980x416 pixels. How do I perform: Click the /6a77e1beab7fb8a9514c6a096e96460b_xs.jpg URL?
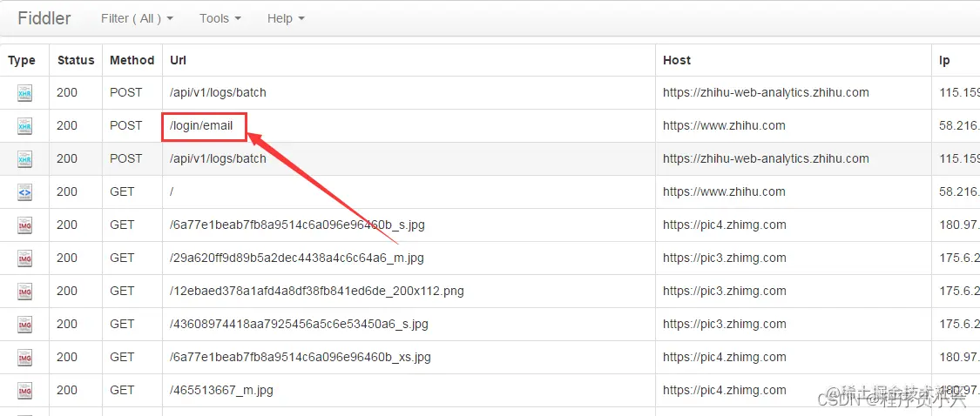[x=300, y=358]
